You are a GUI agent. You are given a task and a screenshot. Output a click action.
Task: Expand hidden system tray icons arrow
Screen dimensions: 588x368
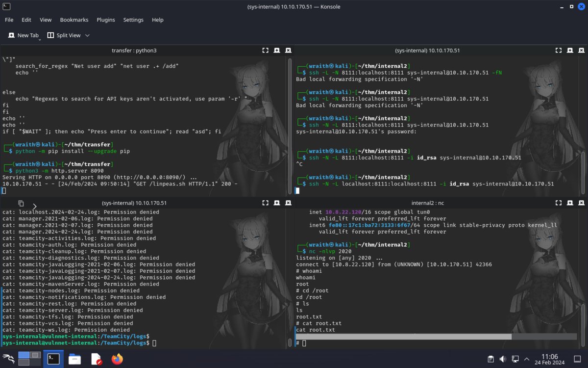(x=527, y=359)
